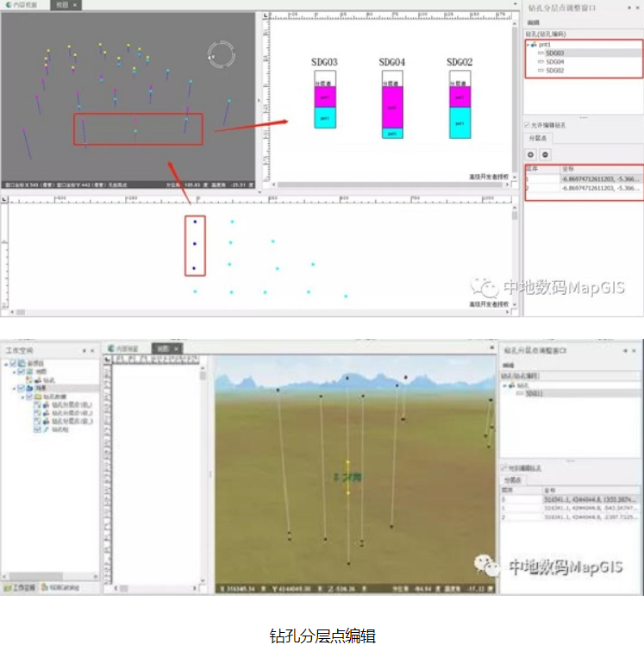This screenshot has height=645, width=644.
Task: Click the 钻孔数据 folder icon
Action: tap(38, 397)
